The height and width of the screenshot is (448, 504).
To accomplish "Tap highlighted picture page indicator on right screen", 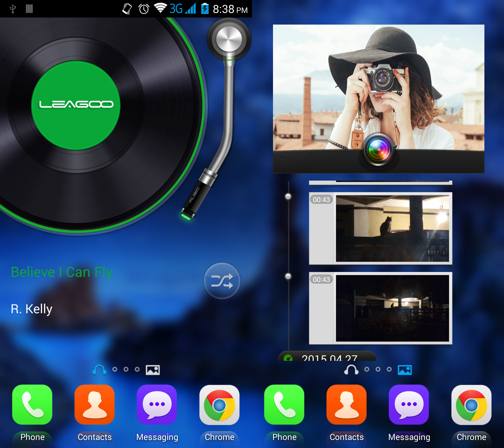I will coord(405,370).
